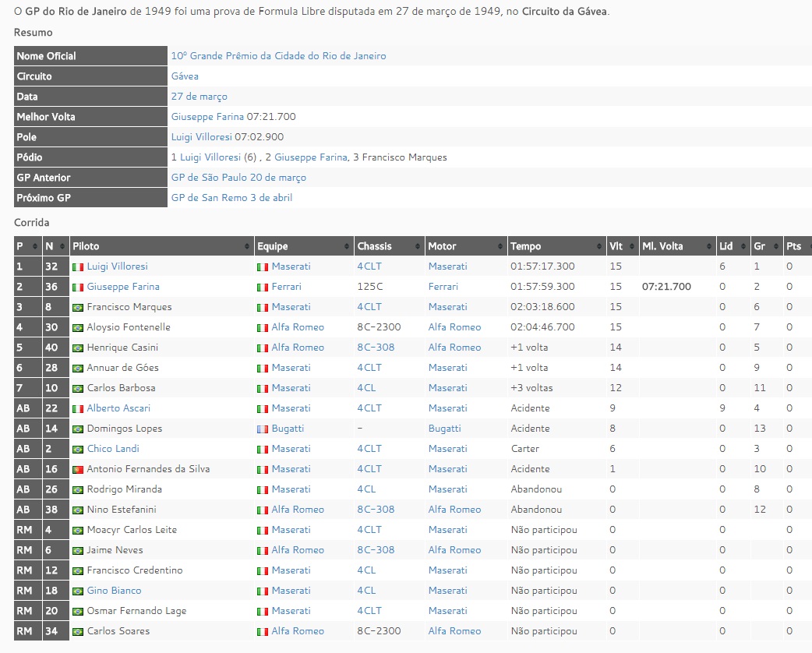Click Portuguese flag beside Antonio Fernandes da Silva

pos(78,470)
